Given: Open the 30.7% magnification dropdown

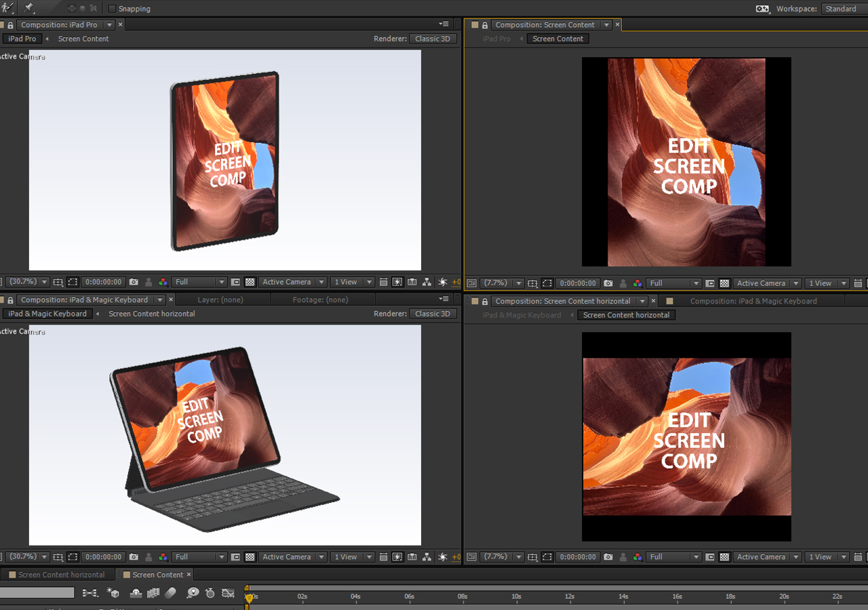Looking at the screenshot, I should [x=26, y=281].
